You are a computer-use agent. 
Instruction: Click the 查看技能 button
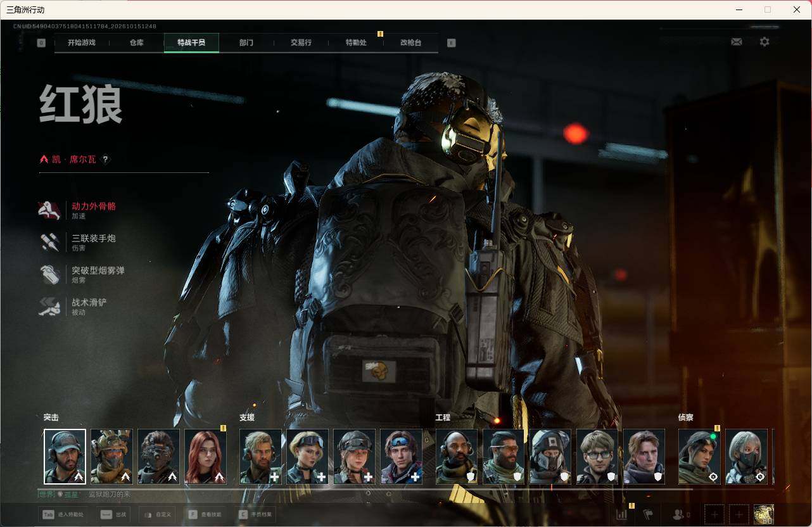pos(205,514)
